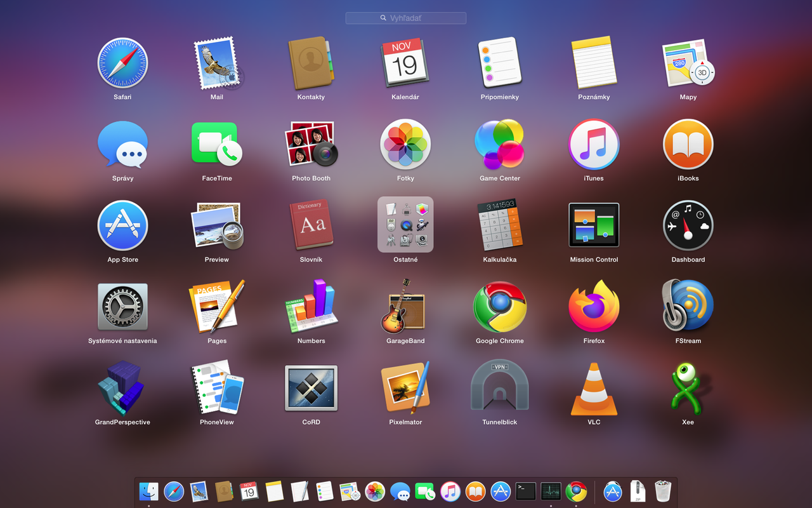Open TextEdit from the Dock
The image size is (812, 508).
click(299, 491)
